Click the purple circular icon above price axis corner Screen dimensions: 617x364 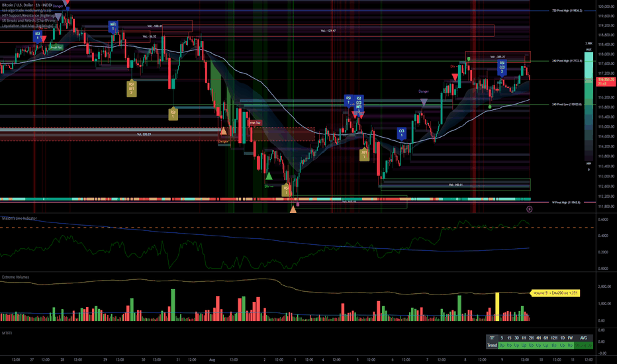[x=529, y=209]
